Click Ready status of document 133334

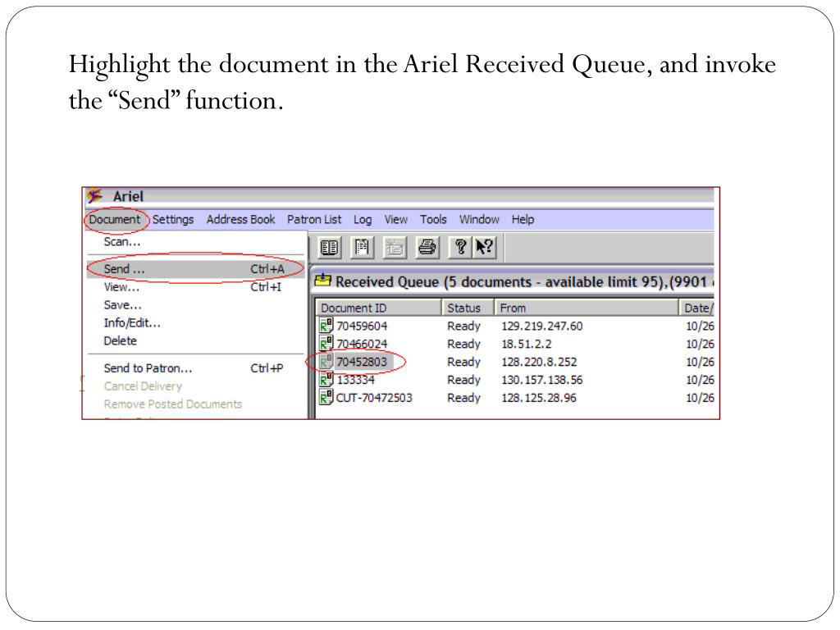pyautogui.click(x=464, y=381)
